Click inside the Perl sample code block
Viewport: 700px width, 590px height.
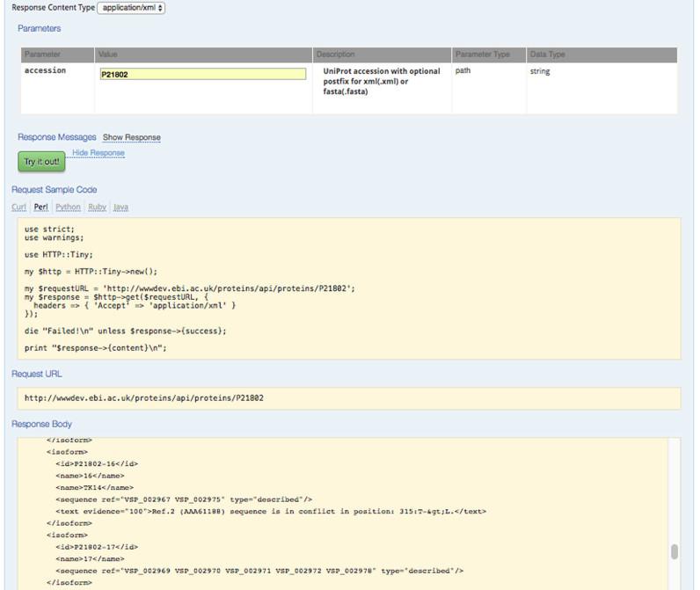point(346,288)
